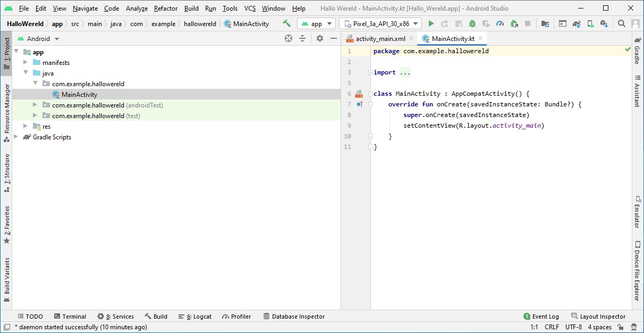Expand the manifests folder
Viewport: 644px width, 333px height.
(26, 63)
